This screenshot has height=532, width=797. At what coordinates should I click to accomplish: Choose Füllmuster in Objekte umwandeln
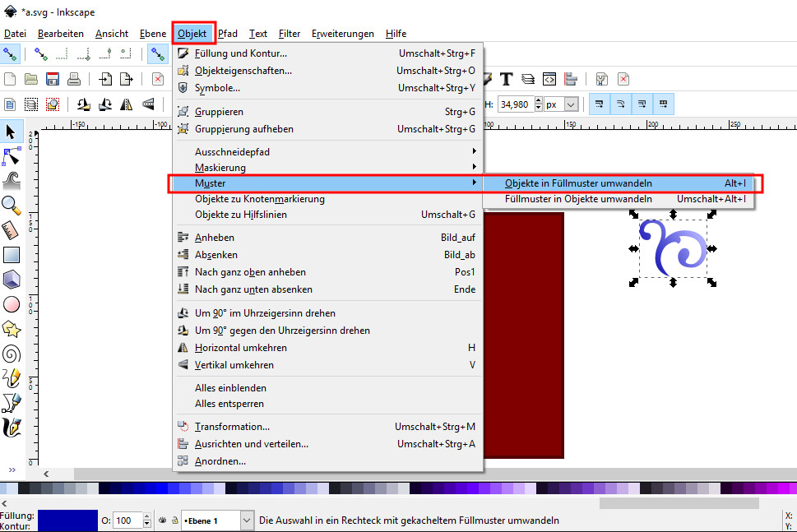click(618, 199)
